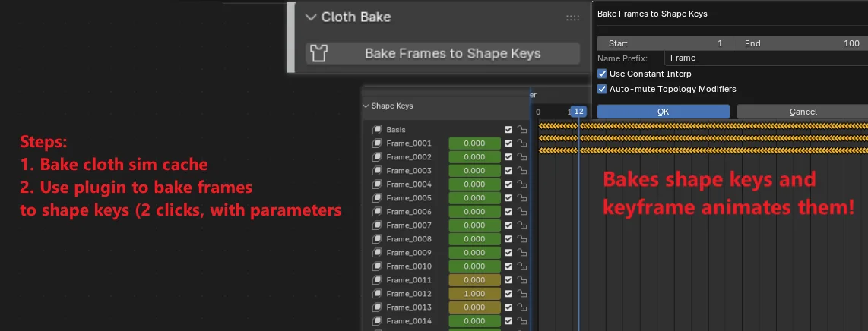Toggle the lock icon on Frame_0013 row

click(x=521, y=307)
